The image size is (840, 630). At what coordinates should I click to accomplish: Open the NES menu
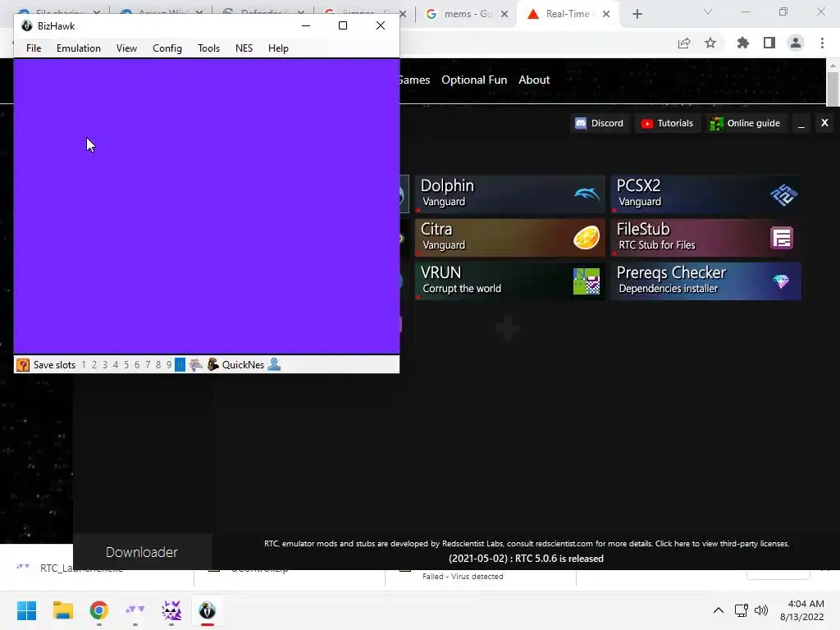coord(244,48)
